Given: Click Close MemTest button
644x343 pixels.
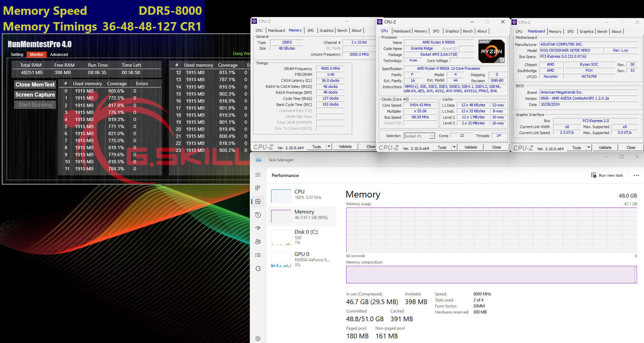Looking at the screenshot, I should (35, 84).
